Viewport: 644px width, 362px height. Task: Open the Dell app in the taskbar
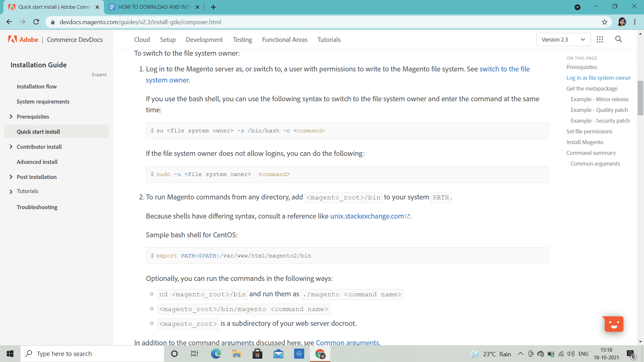(299, 354)
